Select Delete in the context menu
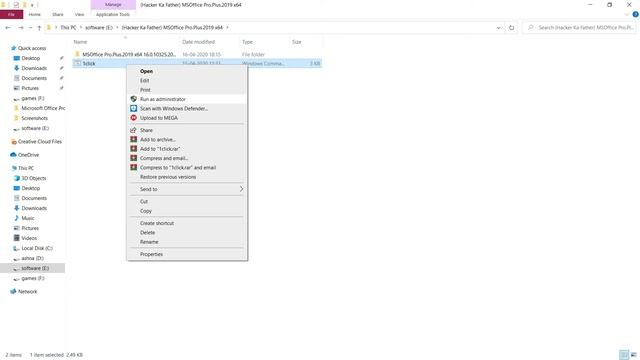640x360 pixels. click(x=187, y=233)
